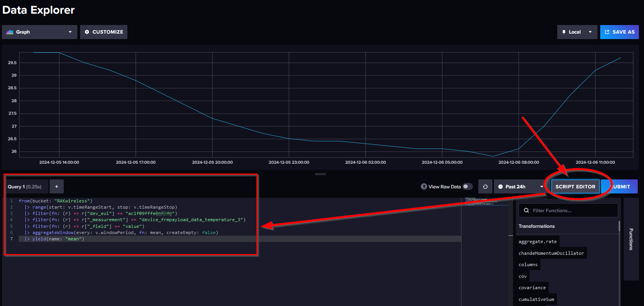
Task: Click the SAVE AS button
Action: 619,32
